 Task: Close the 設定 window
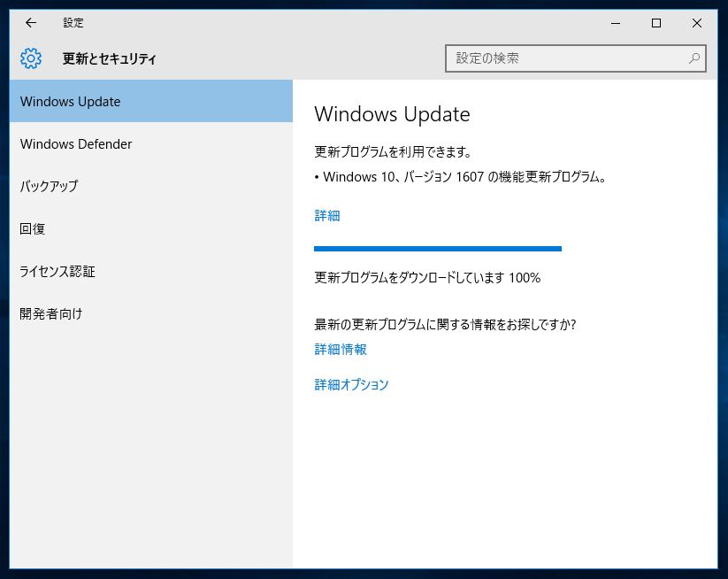pyautogui.click(x=696, y=23)
